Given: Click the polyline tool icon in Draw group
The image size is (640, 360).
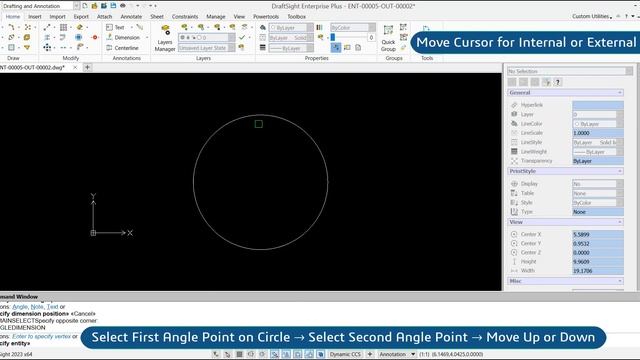Looking at the screenshot, I should pyautogui.click(x=11, y=27).
